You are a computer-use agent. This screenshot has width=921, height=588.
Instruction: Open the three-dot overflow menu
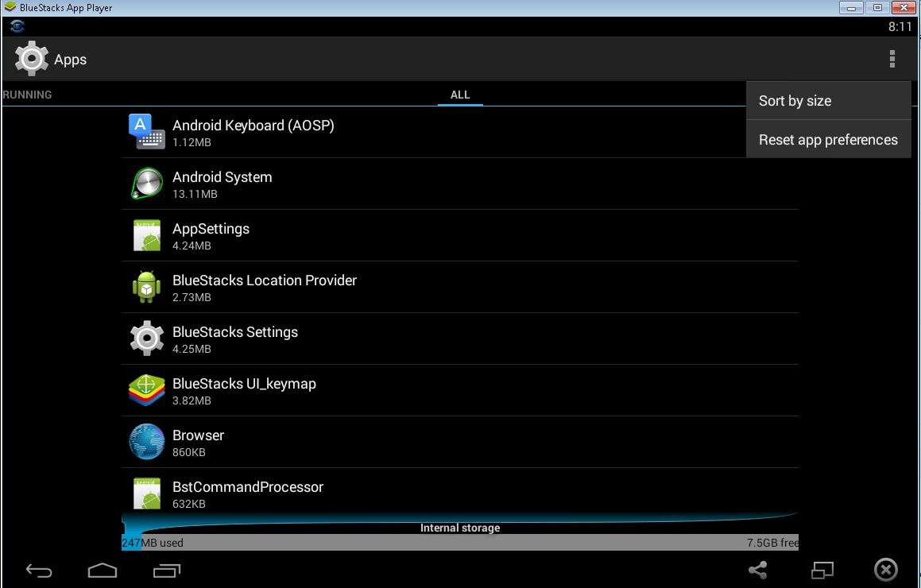[892, 59]
